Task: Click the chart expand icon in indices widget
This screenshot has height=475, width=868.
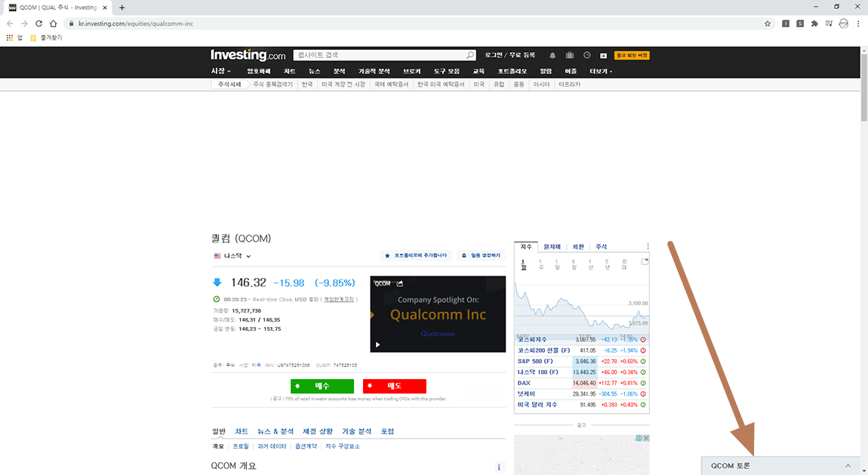Action: 645,261
